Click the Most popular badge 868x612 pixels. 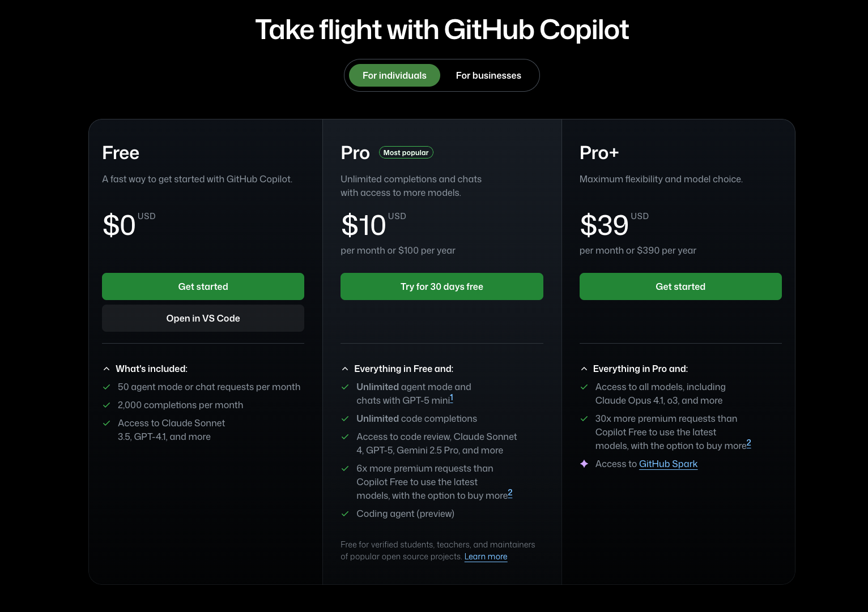click(406, 152)
